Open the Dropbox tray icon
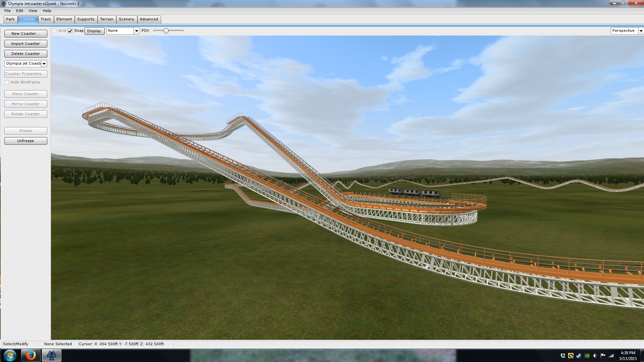The width and height of the screenshot is (644, 362). click(563, 356)
